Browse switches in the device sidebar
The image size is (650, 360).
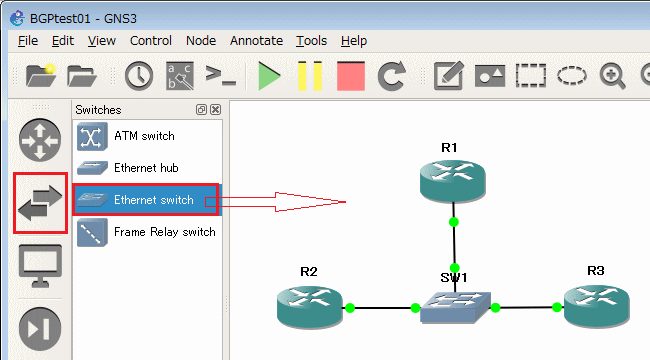(40, 203)
